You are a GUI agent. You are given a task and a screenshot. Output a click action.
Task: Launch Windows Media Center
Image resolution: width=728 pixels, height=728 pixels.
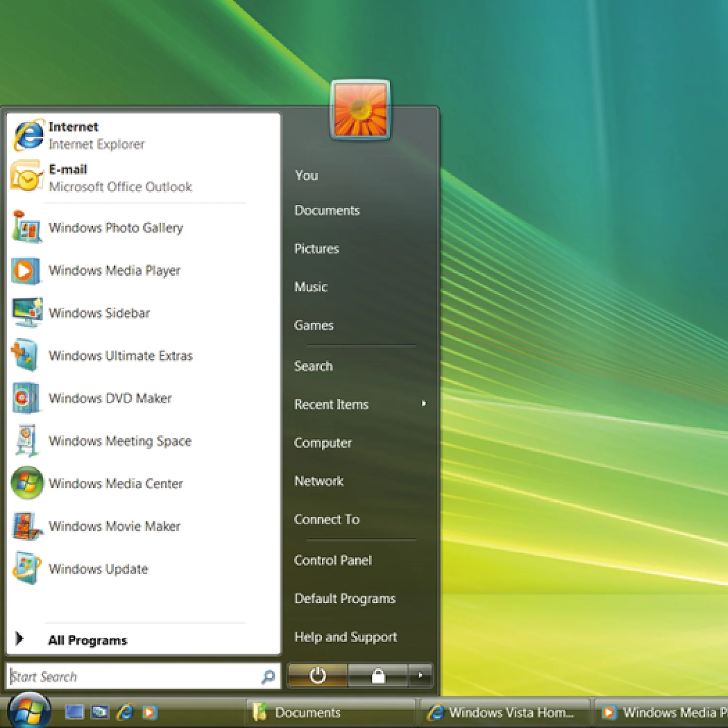[x=143, y=484]
